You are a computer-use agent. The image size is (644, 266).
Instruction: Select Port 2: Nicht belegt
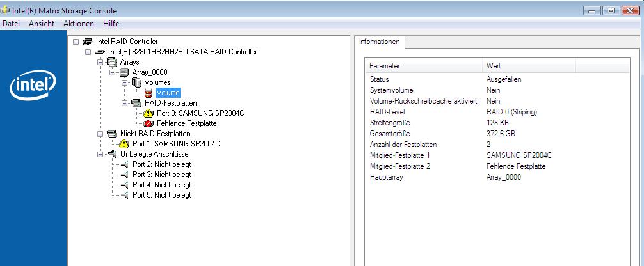161,164
